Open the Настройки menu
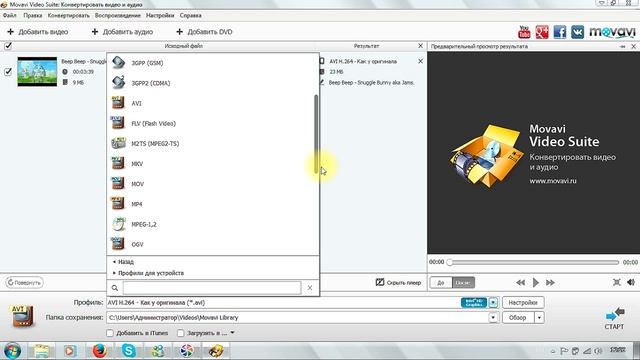The image size is (640, 360). 160,16
